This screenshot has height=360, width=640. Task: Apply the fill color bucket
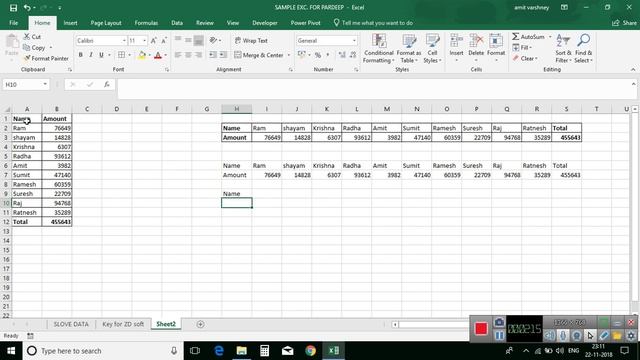142,55
